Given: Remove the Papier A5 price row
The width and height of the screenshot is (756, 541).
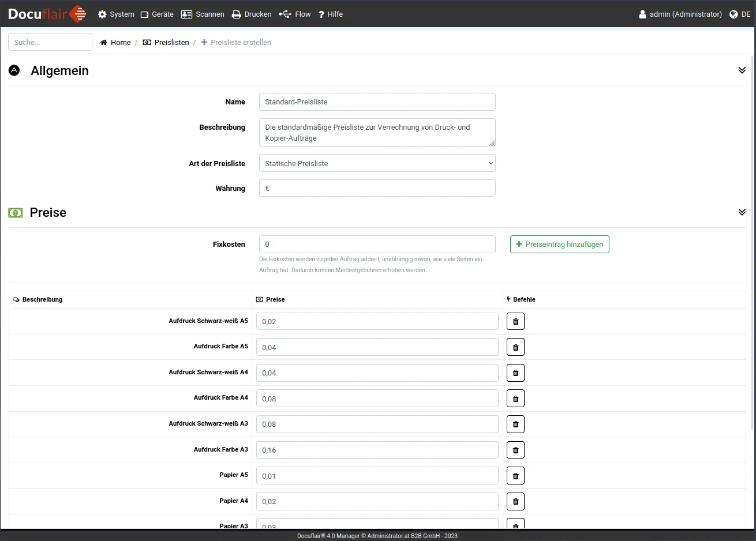Looking at the screenshot, I should coord(515,476).
